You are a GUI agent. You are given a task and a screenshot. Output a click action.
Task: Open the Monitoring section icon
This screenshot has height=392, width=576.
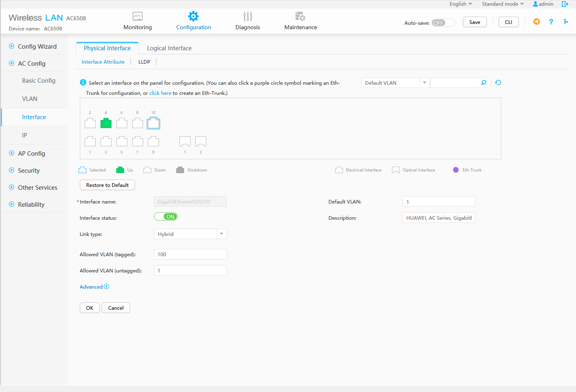click(137, 16)
